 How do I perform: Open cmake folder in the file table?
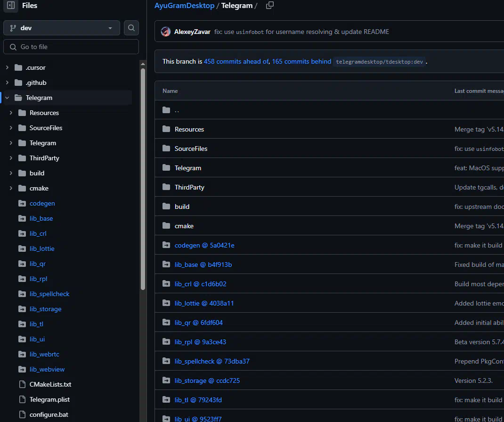(x=184, y=226)
